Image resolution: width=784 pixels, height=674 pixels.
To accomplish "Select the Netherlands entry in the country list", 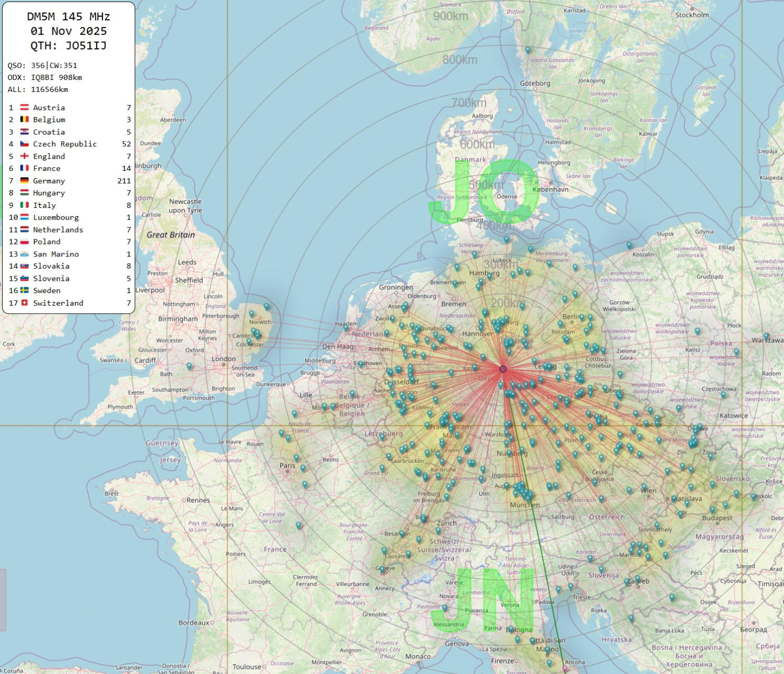I will click(x=57, y=230).
